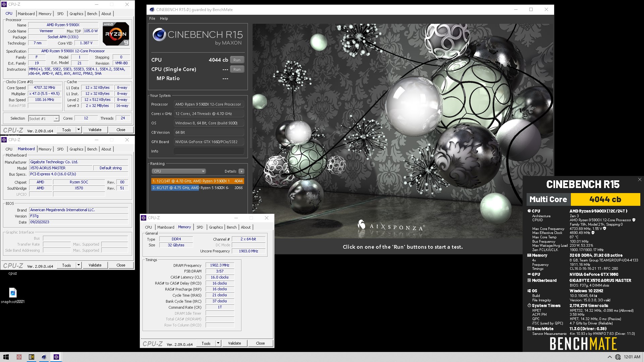The image size is (644, 362).
Task: Open Cinebench File menu
Action: (x=152, y=18)
